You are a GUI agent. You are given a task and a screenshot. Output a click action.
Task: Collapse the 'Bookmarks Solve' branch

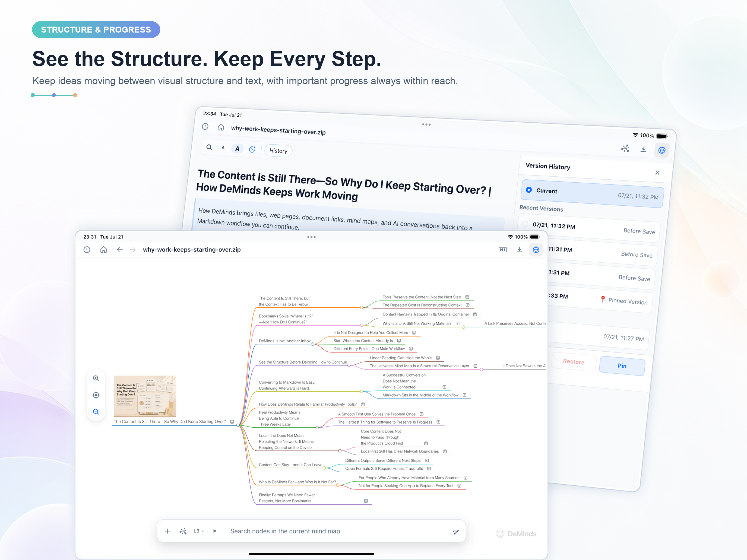362,325
